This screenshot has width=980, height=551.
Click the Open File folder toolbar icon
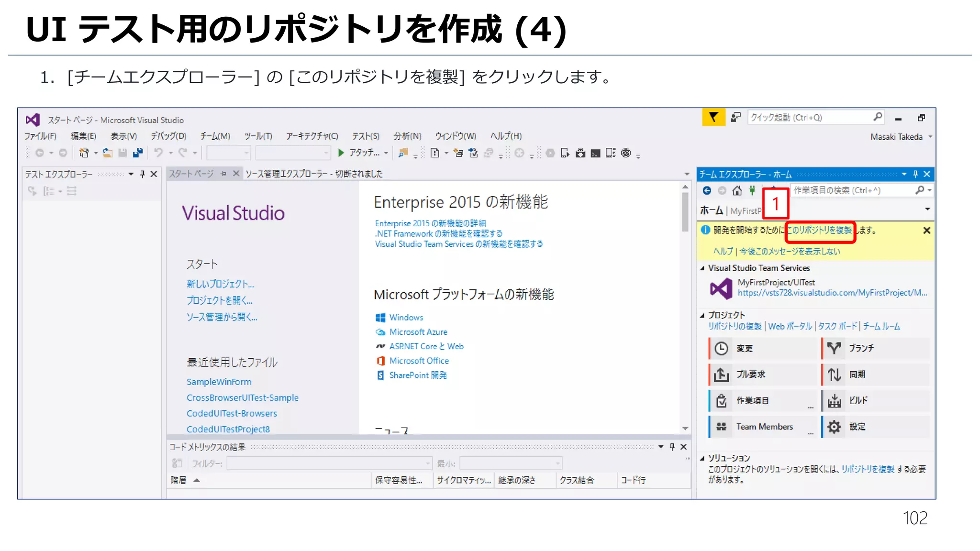click(x=108, y=153)
